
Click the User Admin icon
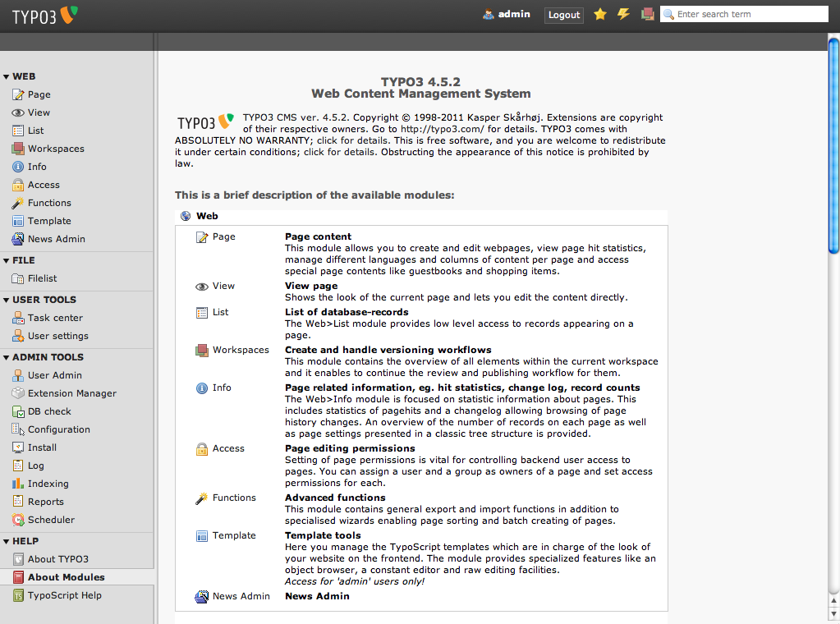18,375
